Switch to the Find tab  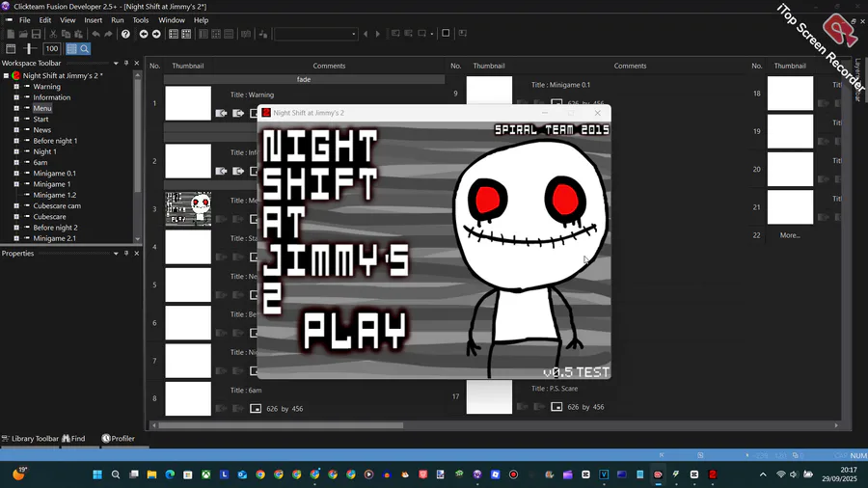(x=73, y=438)
